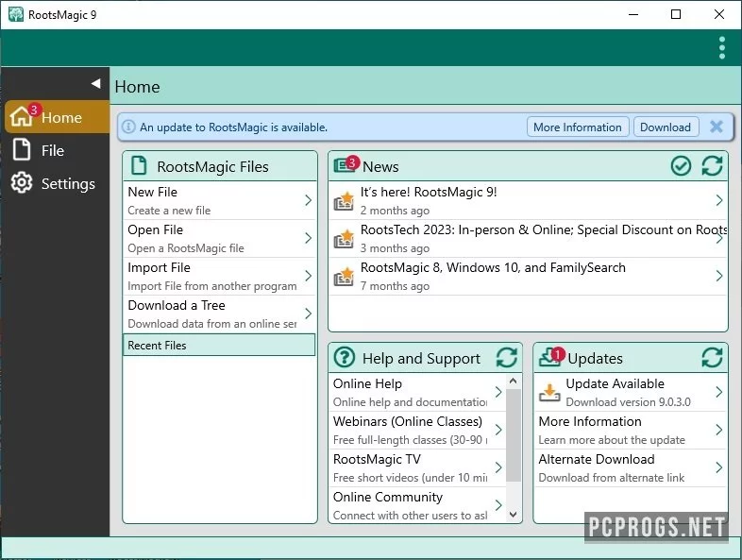
Task: Choose Import File from another program
Action: [220, 276]
